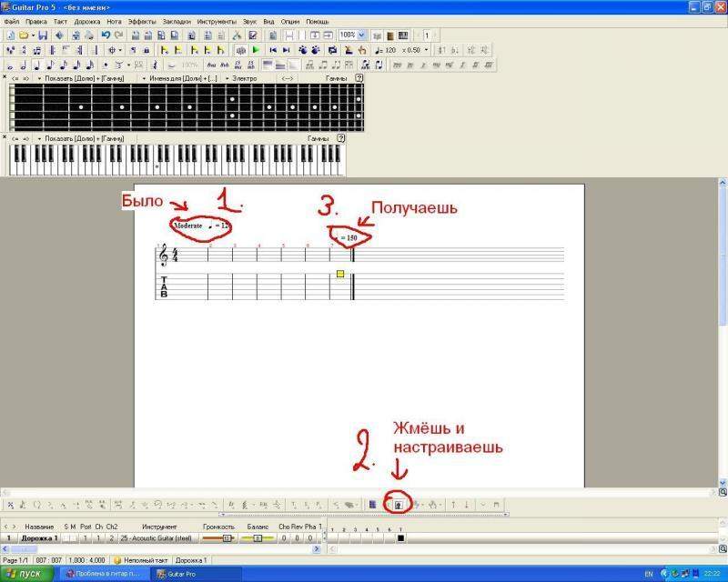Select the quarter note duration
The height and width of the screenshot is (582, 728).
(36, 65)
